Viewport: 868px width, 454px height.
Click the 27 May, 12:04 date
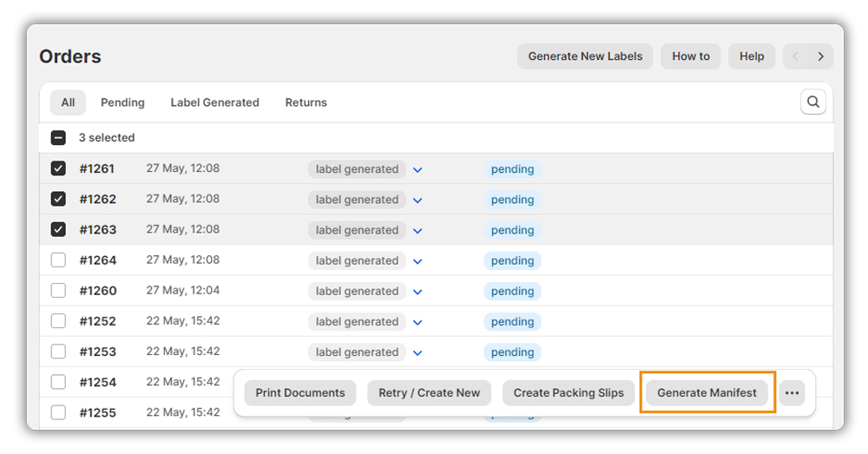(x=182, y=290)
